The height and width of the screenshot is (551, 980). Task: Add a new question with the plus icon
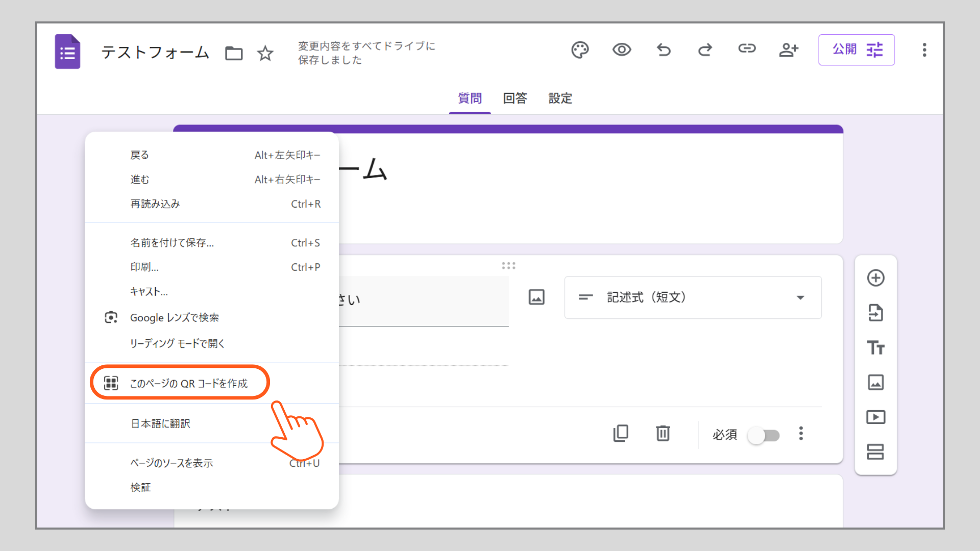[x=876, y=278]
